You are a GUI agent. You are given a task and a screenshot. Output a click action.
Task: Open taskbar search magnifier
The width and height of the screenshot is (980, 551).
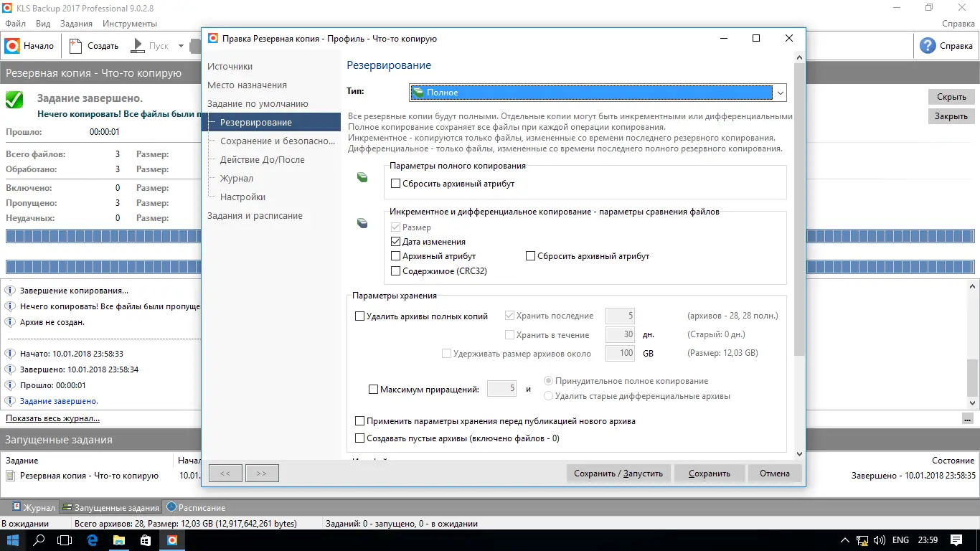click(x=40, y=540)
